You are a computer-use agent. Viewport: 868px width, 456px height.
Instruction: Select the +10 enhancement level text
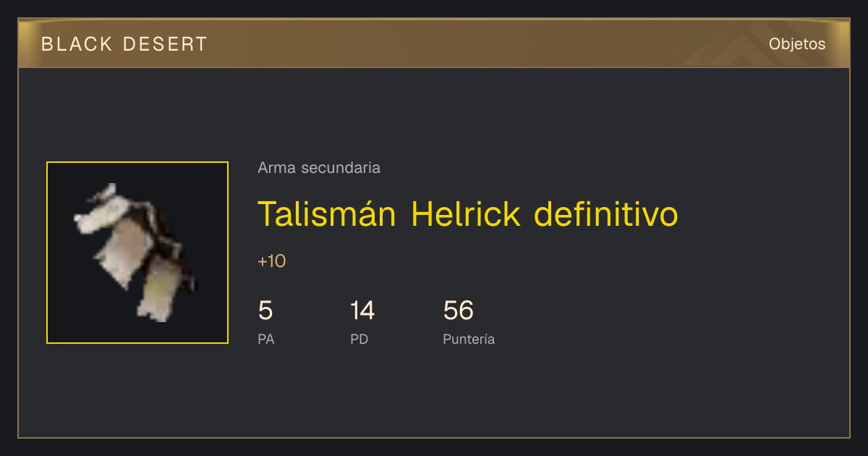pyautogui.click(x=272, y=261)
